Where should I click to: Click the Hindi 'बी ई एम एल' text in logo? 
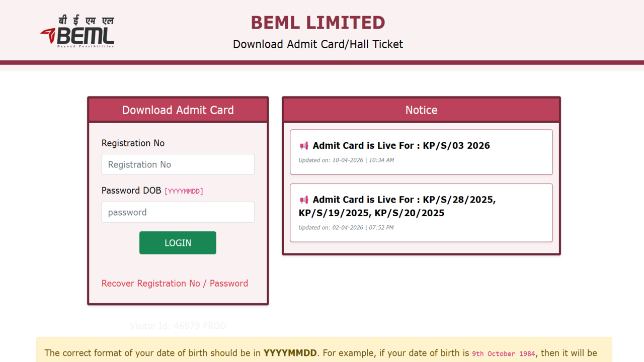point(86,19)
